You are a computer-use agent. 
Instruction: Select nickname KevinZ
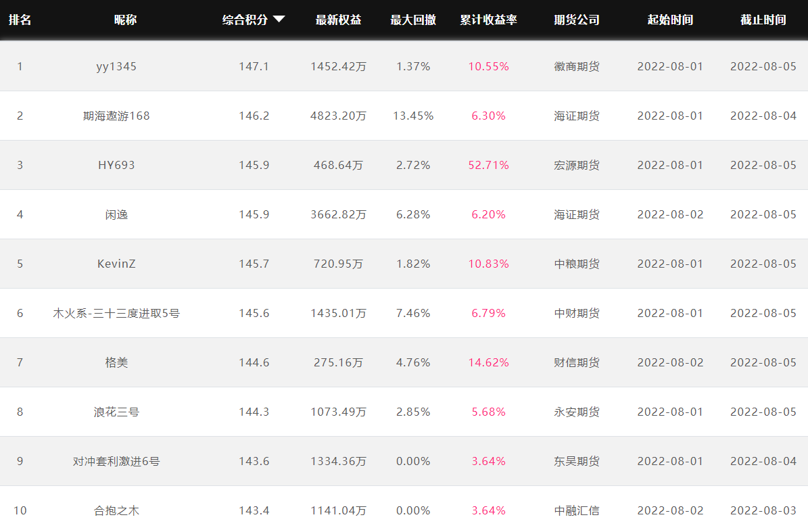click(116, 264)
